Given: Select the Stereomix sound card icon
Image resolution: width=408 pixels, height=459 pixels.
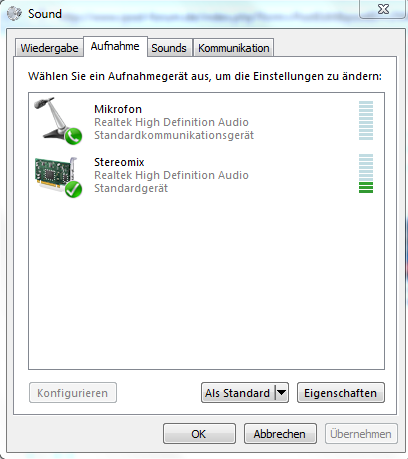Looking at the screenshot, I should tap(58, 177).
